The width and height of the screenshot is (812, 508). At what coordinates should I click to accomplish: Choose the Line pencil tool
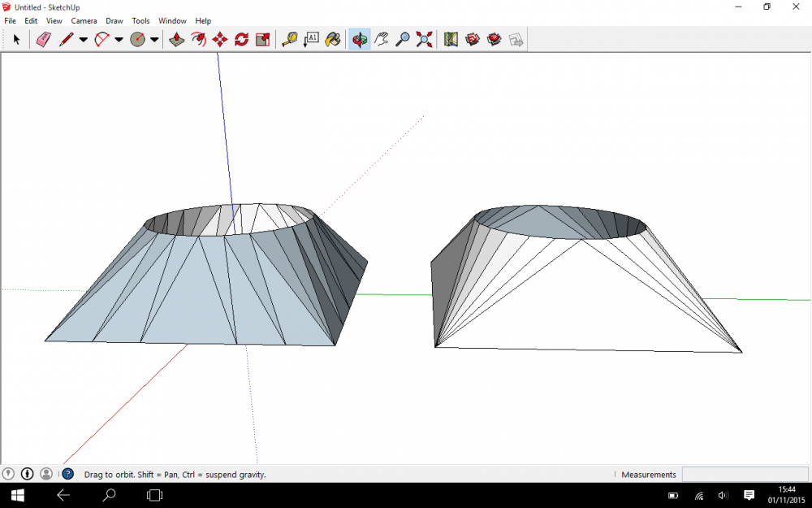click(x=67, y=39)
